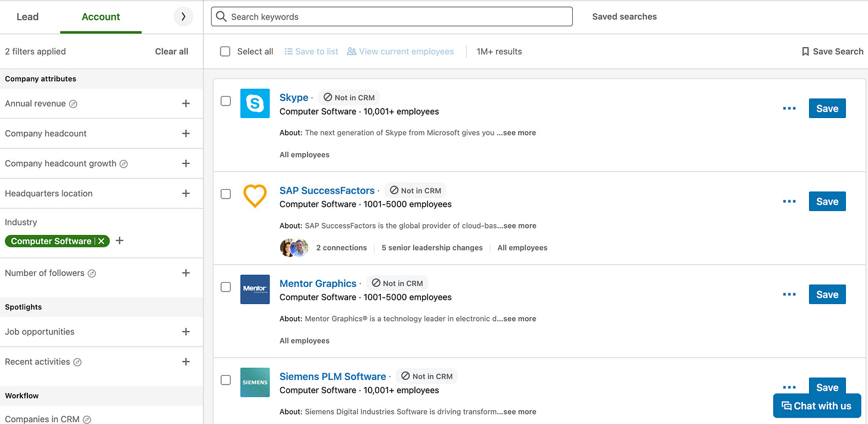Open three-dot menu for Mentor Graphics

pyautogui.click(x=789, y=295)
